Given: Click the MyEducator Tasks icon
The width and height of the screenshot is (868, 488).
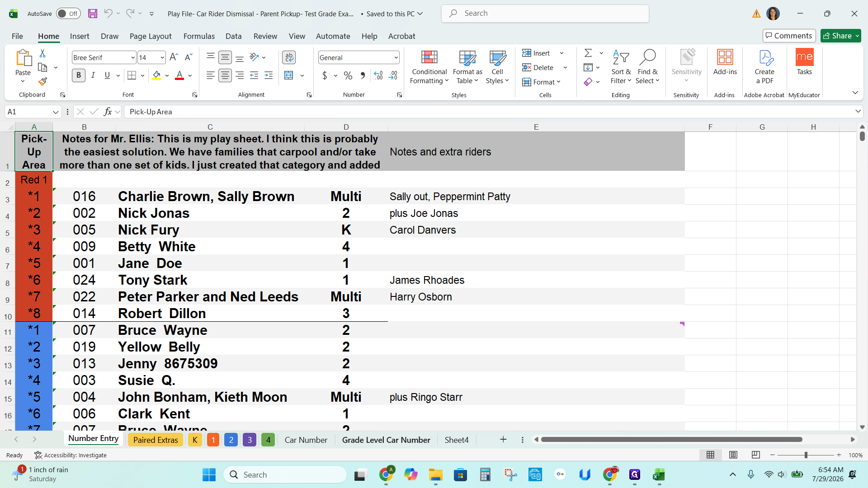Looking at the screenshot, I should 804,62.
